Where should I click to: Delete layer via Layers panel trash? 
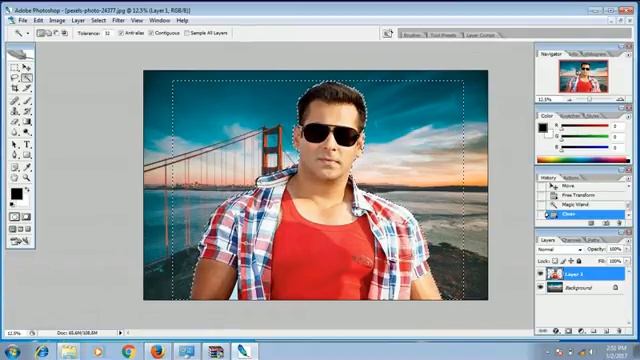point(619,331)
